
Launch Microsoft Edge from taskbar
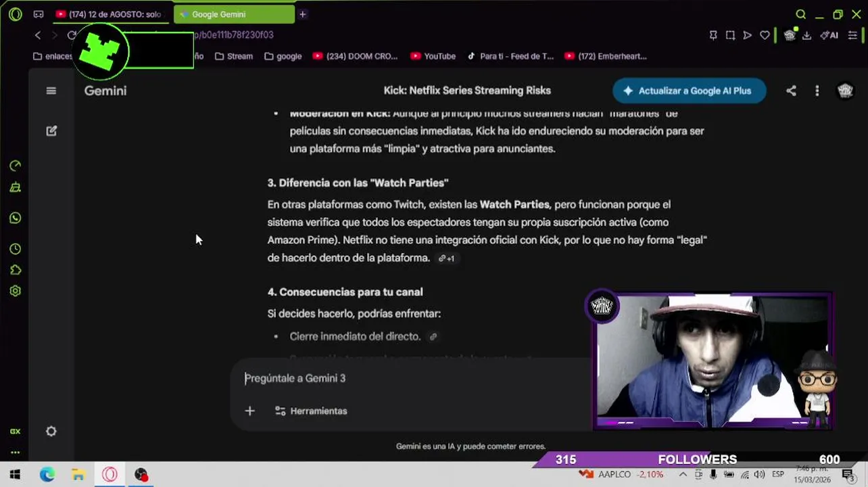[47, 475]
